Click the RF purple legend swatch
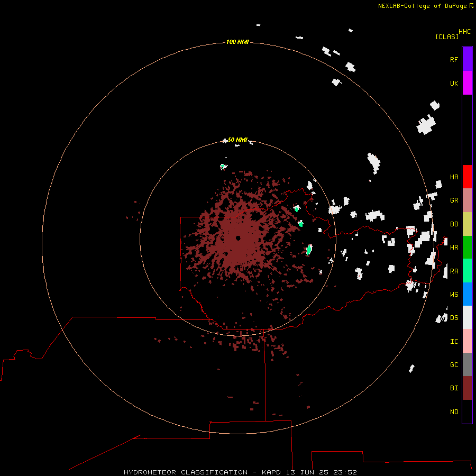This screenshot has height=476, width=476. point(467,59)
